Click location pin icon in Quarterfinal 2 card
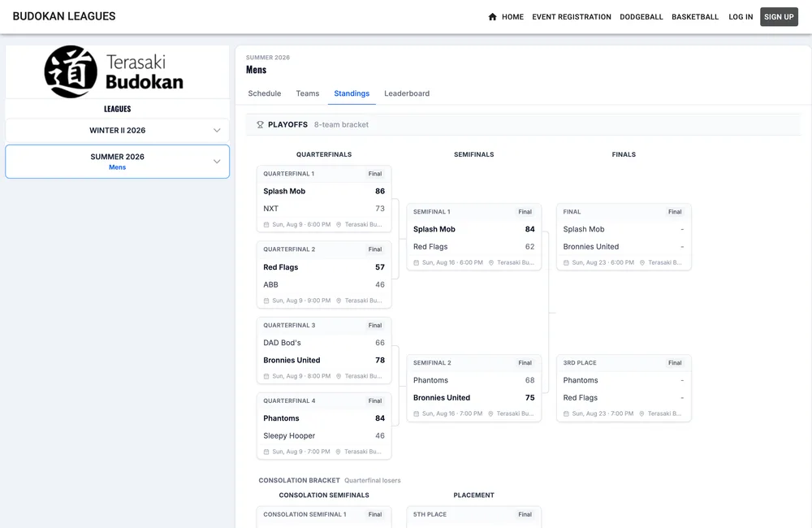 coord(339,301)
